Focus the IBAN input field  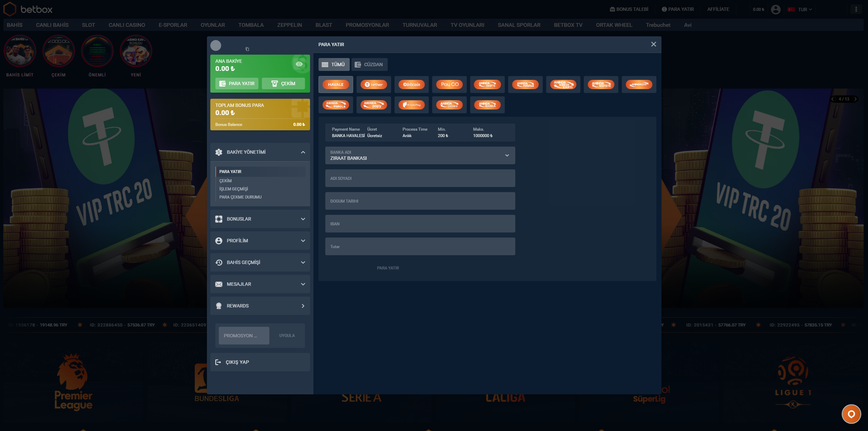[x=420, y=224]
